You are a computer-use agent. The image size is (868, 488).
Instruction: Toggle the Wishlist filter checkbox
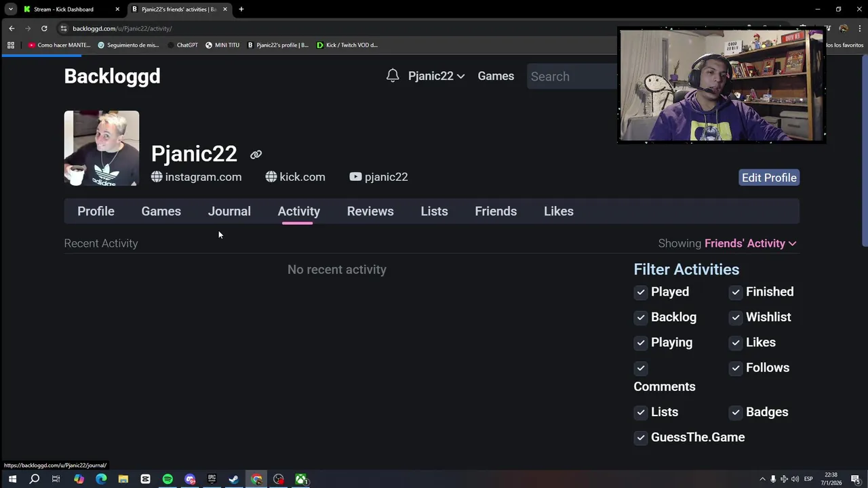[x=736, y=317]
